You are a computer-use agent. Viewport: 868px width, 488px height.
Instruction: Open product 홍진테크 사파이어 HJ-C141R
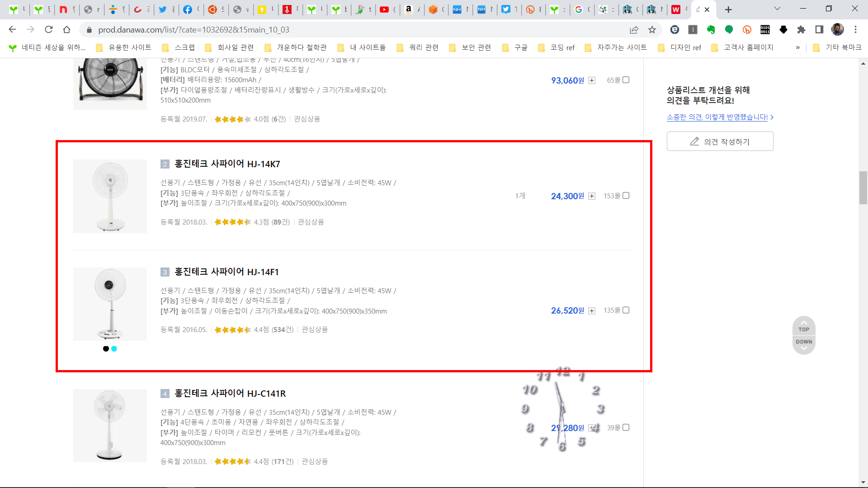pyautogui.click(x=230, y=393)
